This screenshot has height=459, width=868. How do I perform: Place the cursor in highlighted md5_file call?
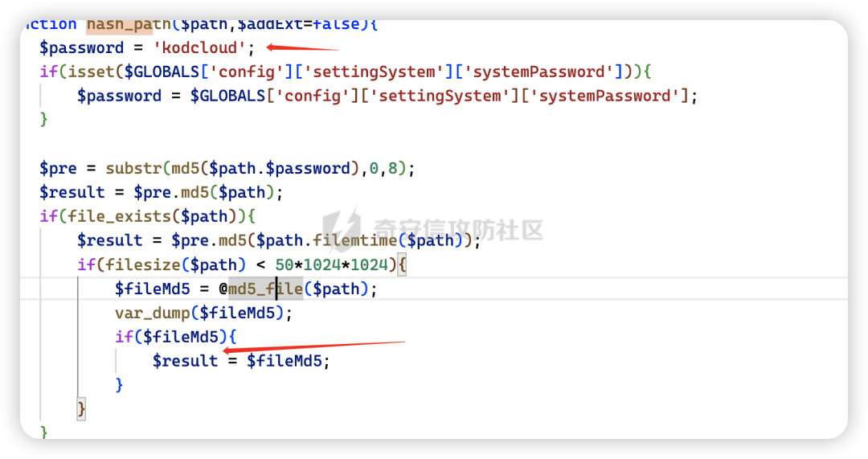[x=266, y=289]
